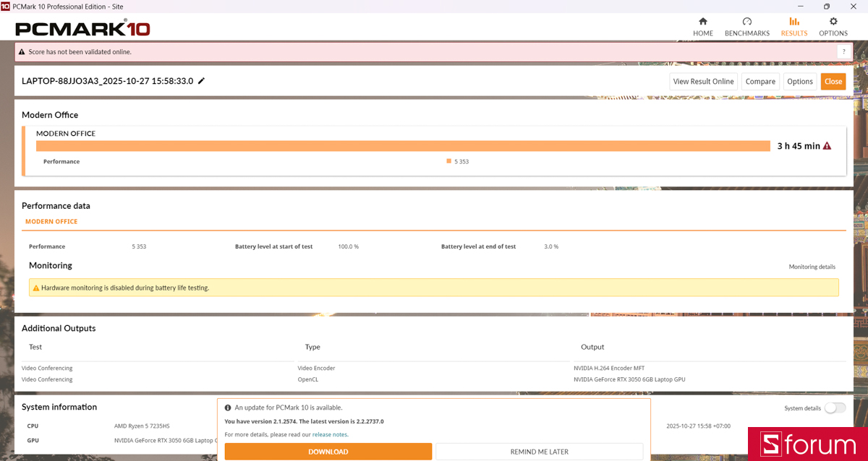Open the result Options button

pyautogui.click(x=800, y=82)
